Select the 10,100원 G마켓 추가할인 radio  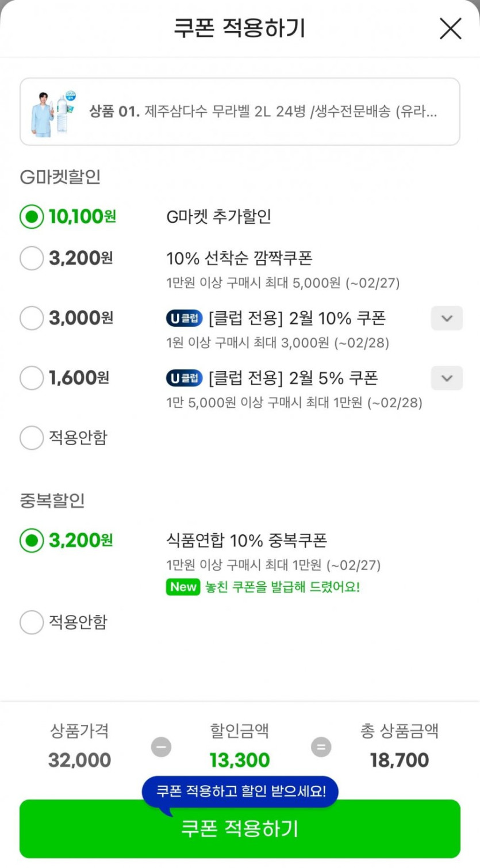pos(32,217)
